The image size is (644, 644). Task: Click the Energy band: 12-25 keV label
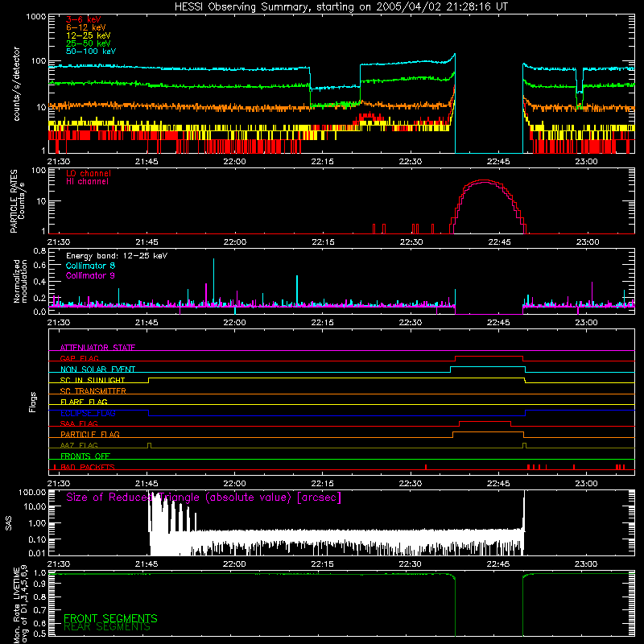tap(117, 256)
